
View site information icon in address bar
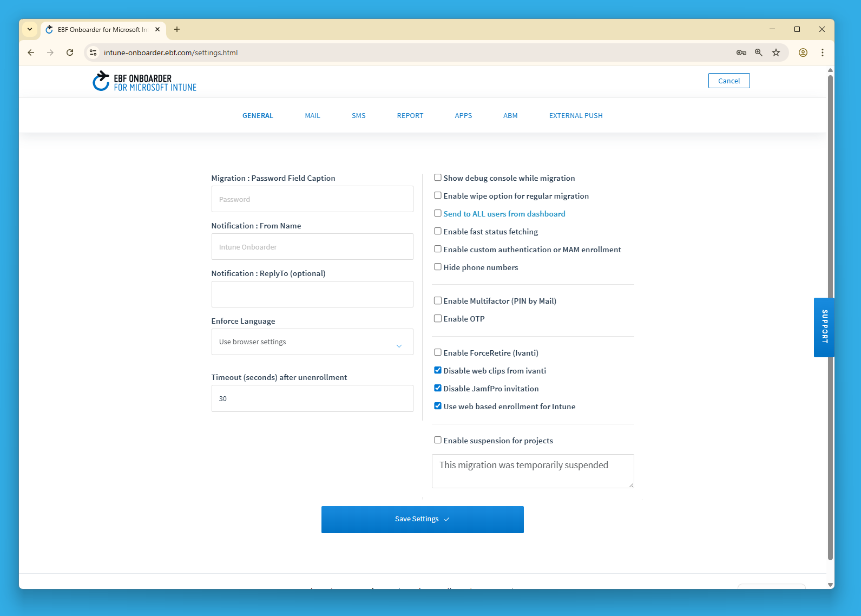(93, 53)
